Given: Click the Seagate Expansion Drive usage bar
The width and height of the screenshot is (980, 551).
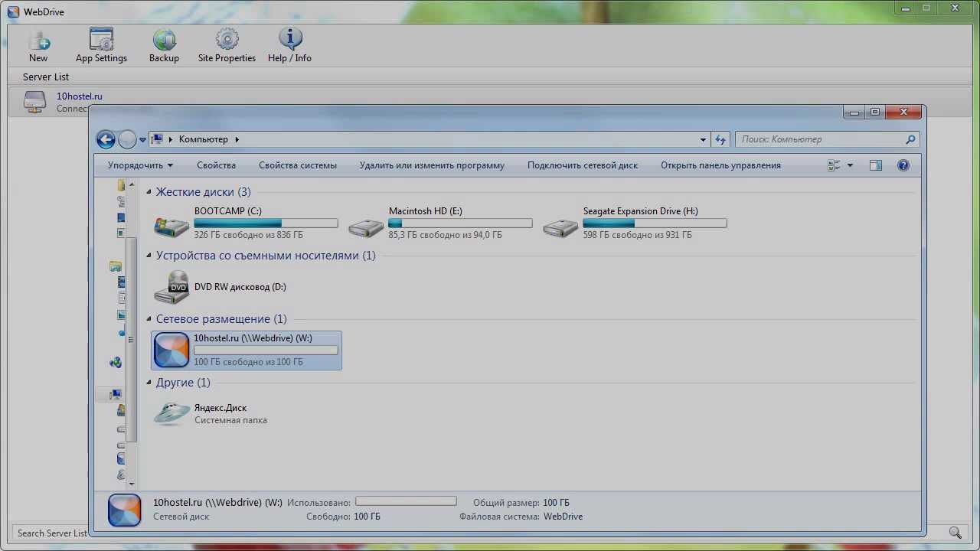Looking at the screenshot, I should click(x=655, y=223).
